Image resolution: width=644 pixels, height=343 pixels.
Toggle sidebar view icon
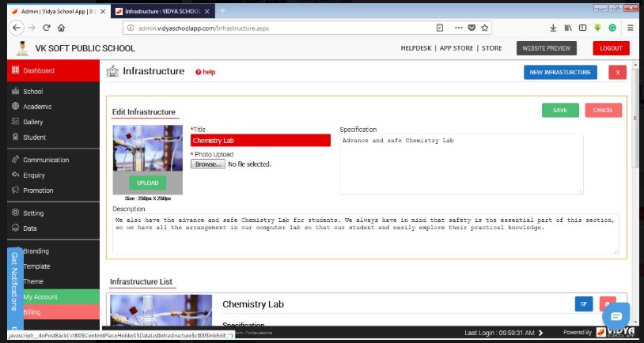coord(582,28)
